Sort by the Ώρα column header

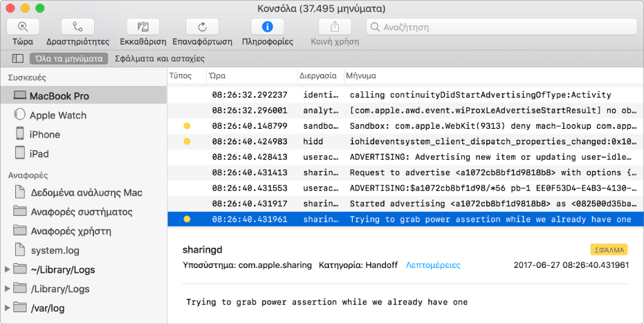217,75
